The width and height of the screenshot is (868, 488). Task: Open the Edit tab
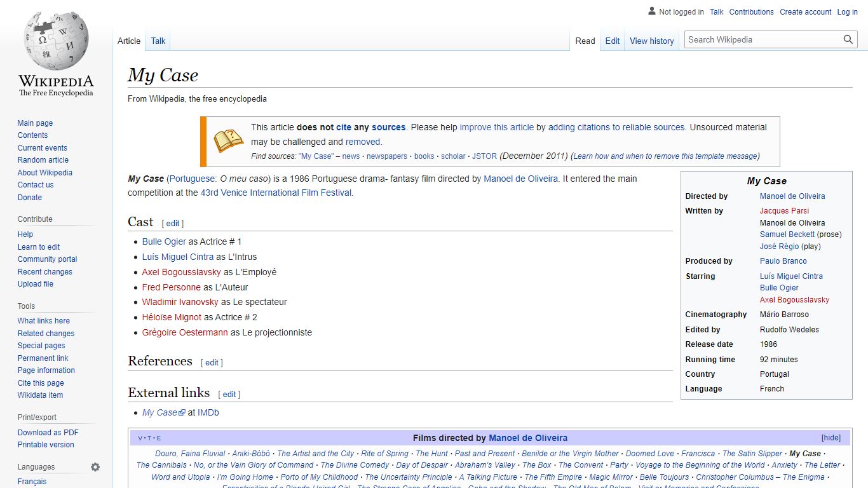click(613, 41)
